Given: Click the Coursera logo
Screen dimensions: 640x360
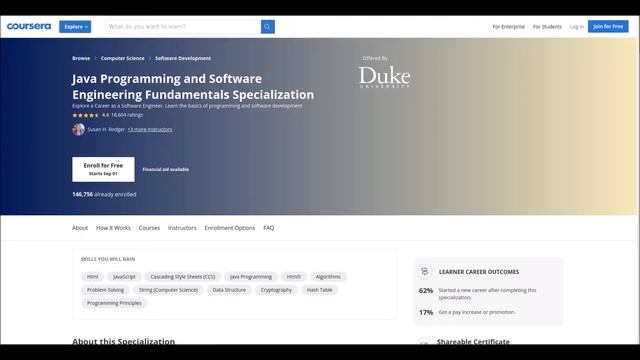Looking at the screenshot, I should pos(29,27).
